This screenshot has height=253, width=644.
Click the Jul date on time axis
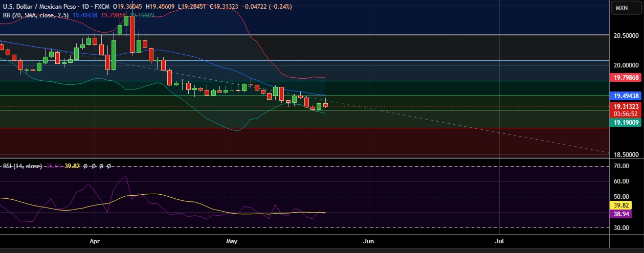[499, 240]
